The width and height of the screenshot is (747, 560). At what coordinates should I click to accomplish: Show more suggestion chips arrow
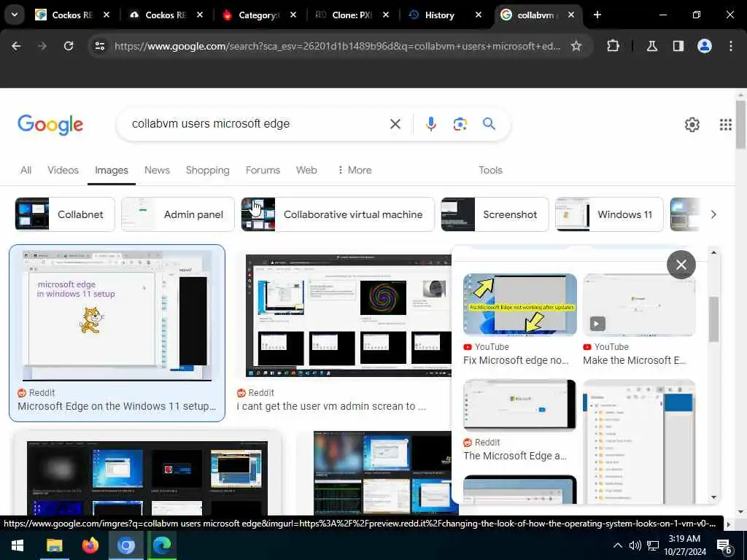coord(713,214)
